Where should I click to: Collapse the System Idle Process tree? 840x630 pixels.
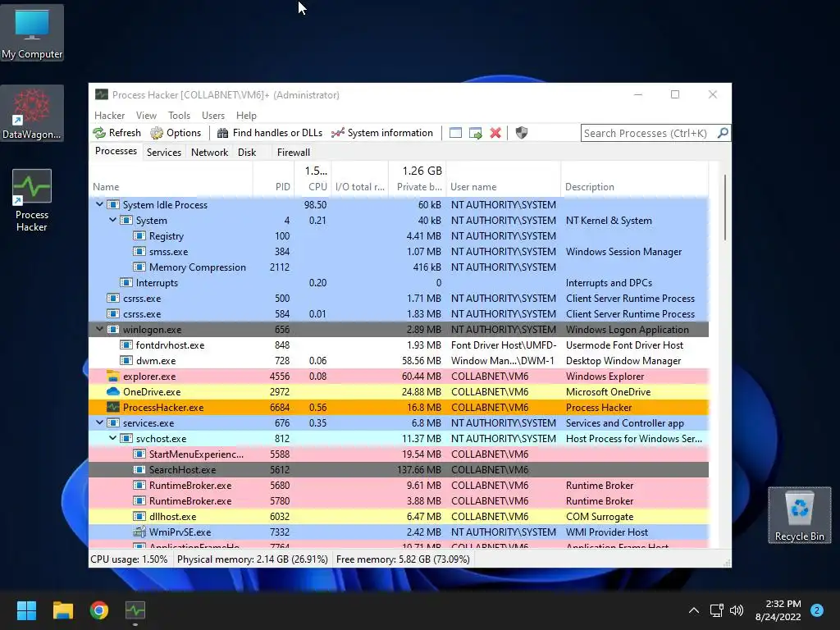click(x=99, y=204)
